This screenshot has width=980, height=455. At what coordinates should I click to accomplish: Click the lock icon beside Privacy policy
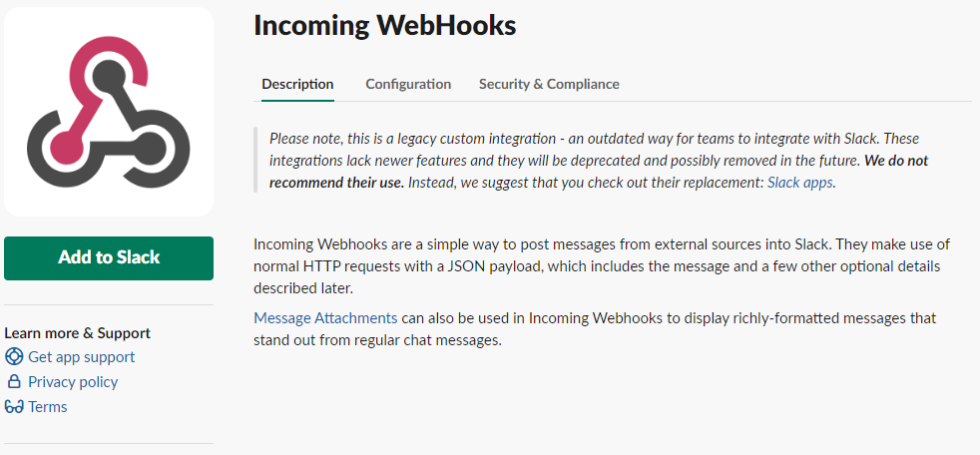14,382
